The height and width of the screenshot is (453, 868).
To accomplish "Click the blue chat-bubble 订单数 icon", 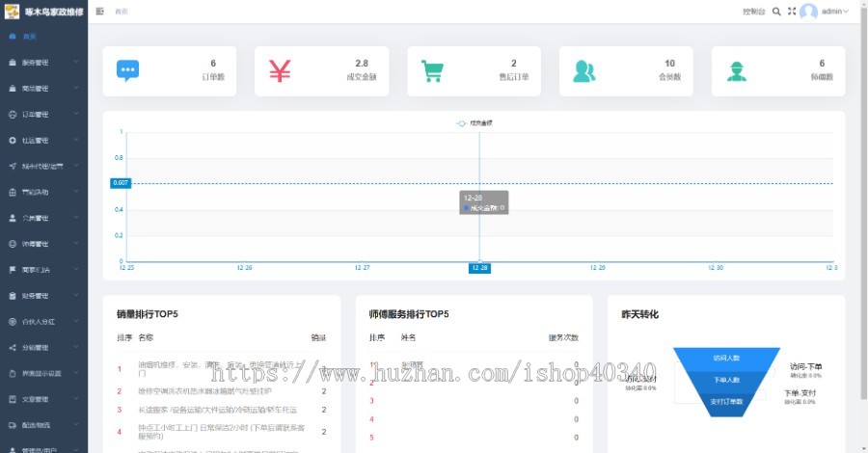I will coord(128,70).
